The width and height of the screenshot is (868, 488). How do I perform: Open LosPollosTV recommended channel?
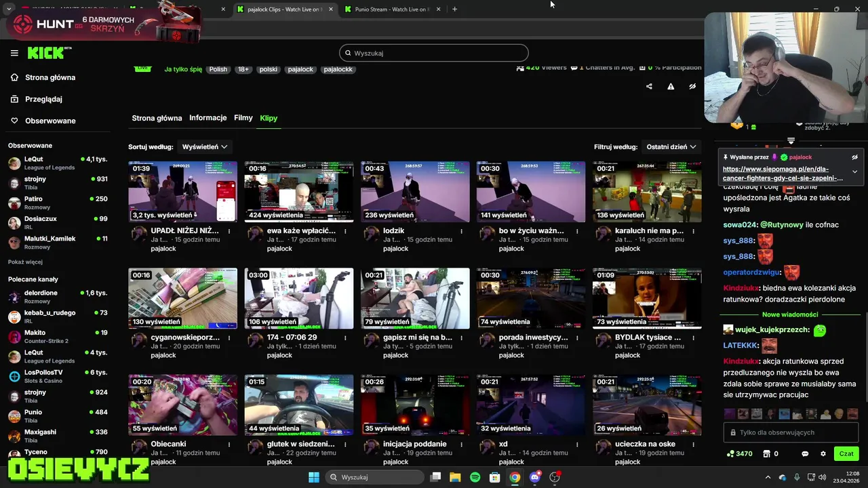click(58, 376)
